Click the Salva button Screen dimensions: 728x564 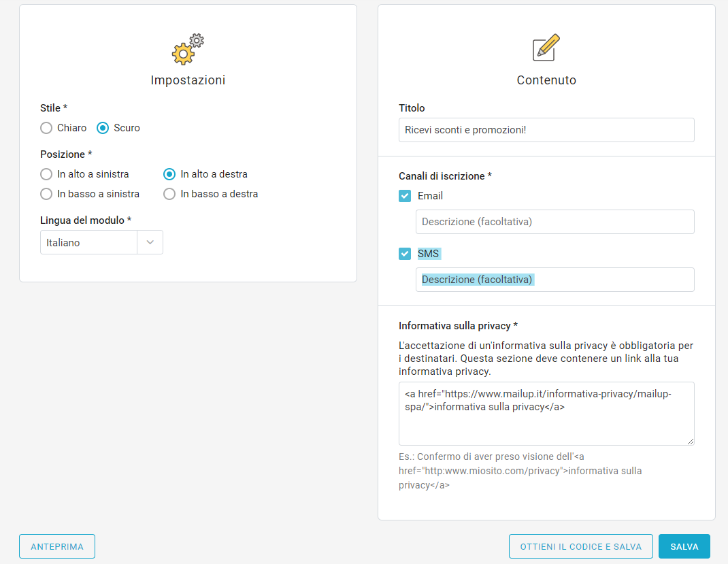pyautogui.click(x=684, y=546)
